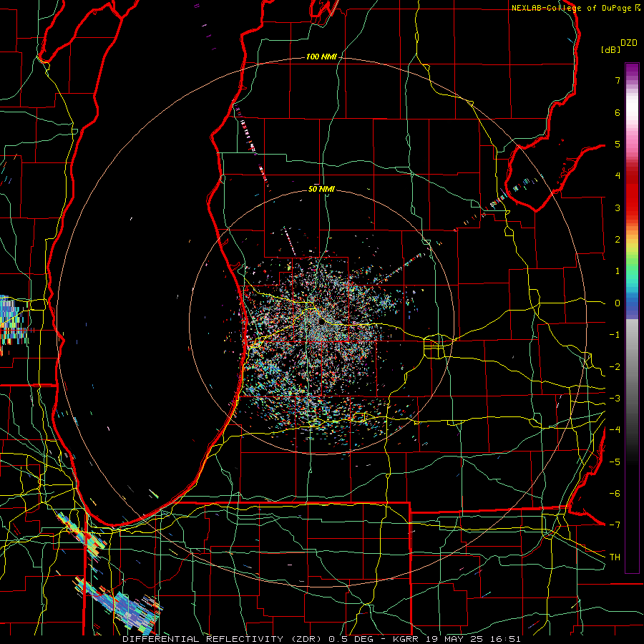Click the DZD [dB] legend title

point(619,46)
